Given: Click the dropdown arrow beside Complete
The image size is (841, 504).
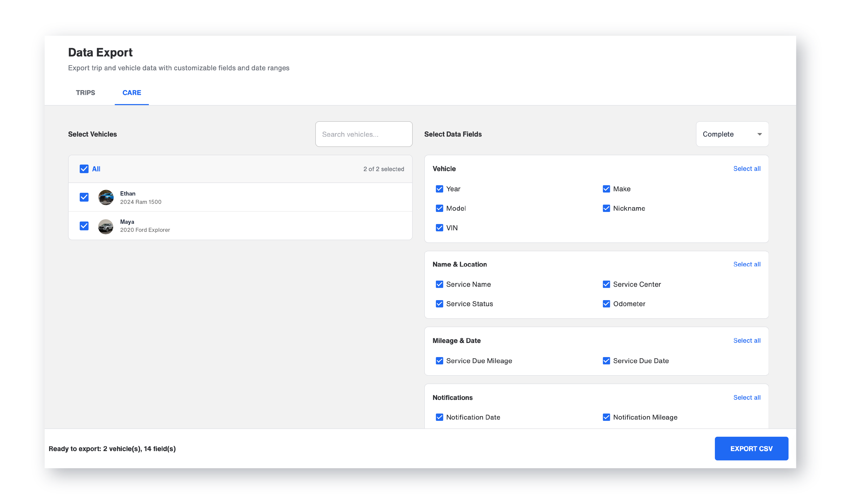Looking at the screenshot, I should click(760, 134).
